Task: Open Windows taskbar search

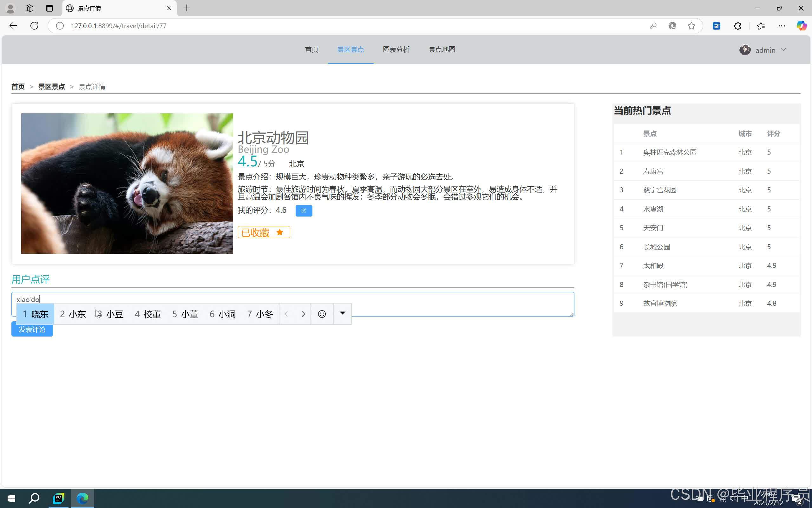Action: [x=34, y=498]
